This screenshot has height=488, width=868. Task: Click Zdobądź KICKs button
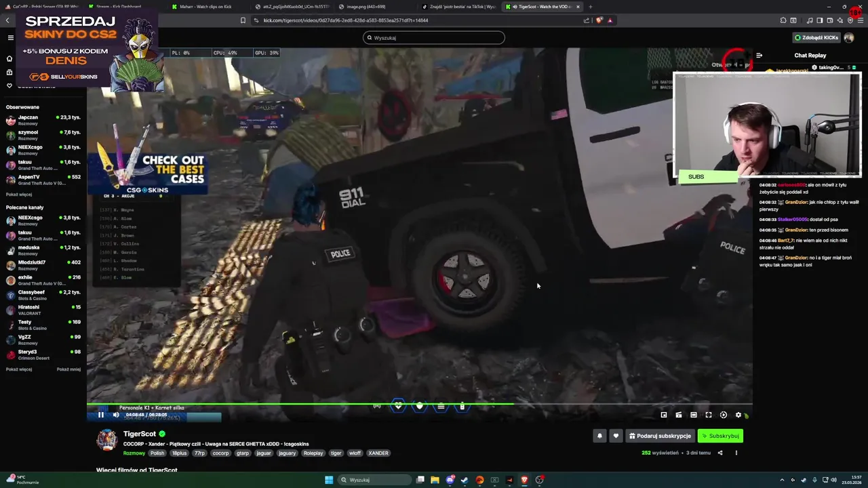pos(816,38)
